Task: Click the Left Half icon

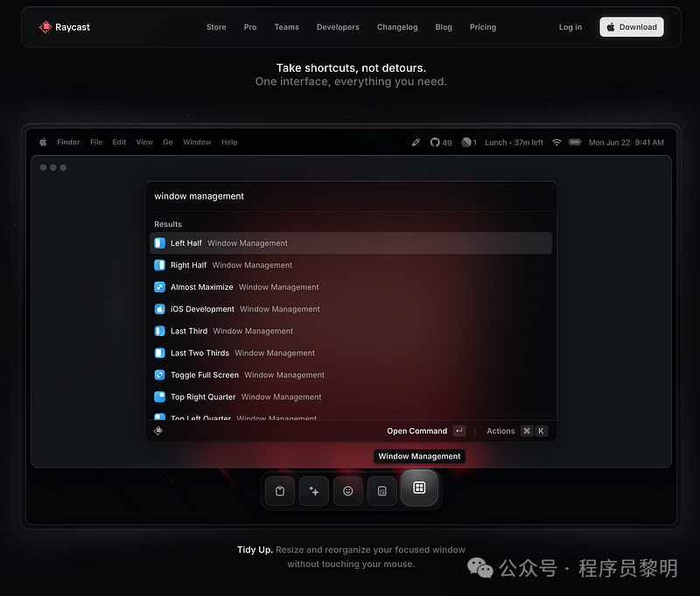Action: pyautogui.click(x=160, y=243)
